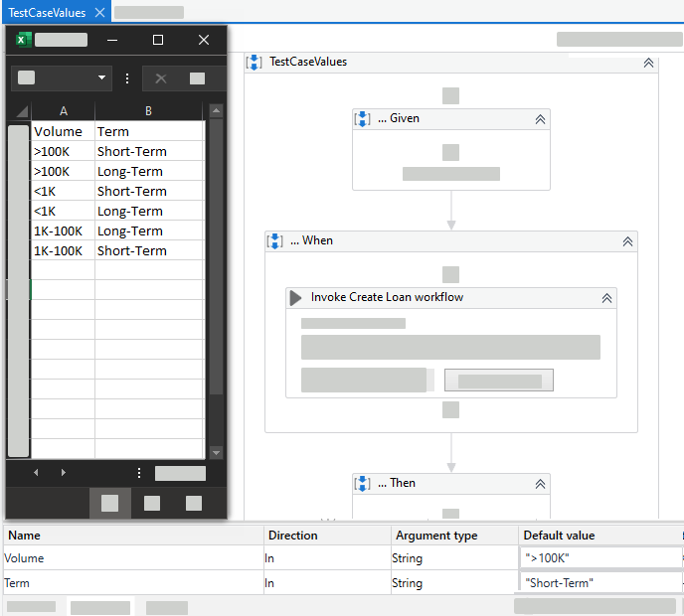Select the second >100K cell in column A
The height and width of the screenshot is (616, 684).
point(63,171)
